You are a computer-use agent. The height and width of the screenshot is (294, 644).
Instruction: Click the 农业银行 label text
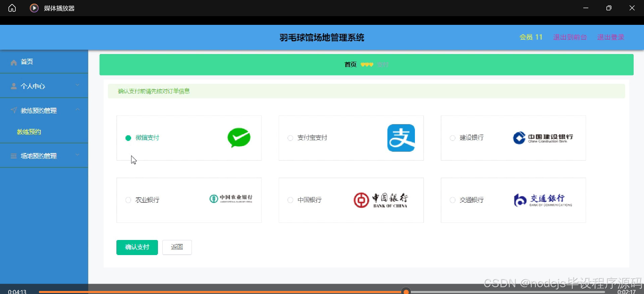(147, 200)
